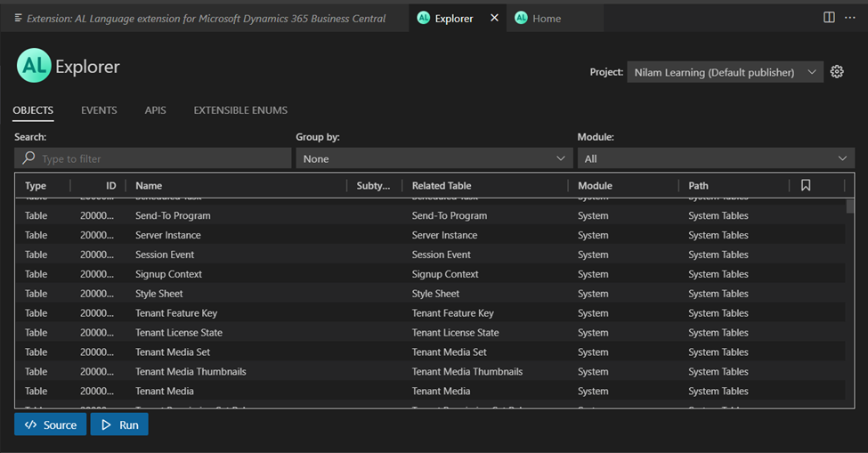This screenshot has height=453, width=868.
Task: Click the Source button
Action: (x=51, y=425)
